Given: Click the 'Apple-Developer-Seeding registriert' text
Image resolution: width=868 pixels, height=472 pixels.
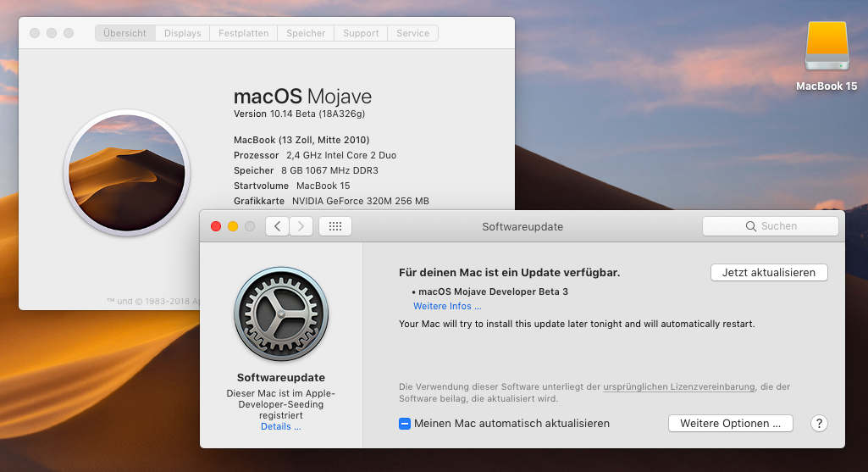Looking at the screenshot, I should coord(280,404).
